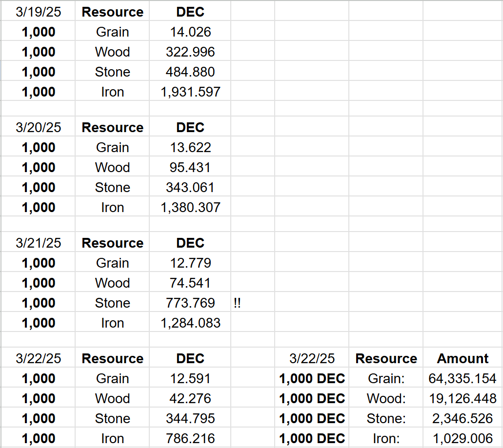Viewport: 503px width, 448px height.
Task: Select the 3/20/25 date header cell
Action: (x=38, y=127)
